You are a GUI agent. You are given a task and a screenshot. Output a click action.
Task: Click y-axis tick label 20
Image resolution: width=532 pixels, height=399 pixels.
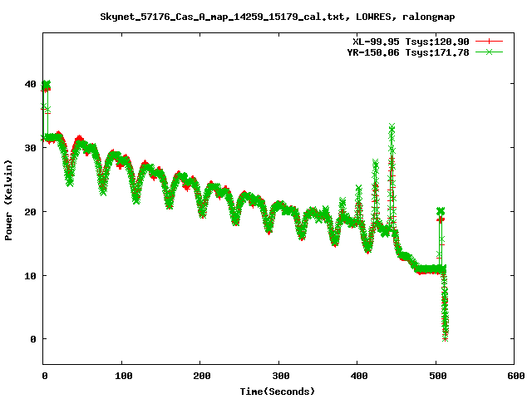30,212
